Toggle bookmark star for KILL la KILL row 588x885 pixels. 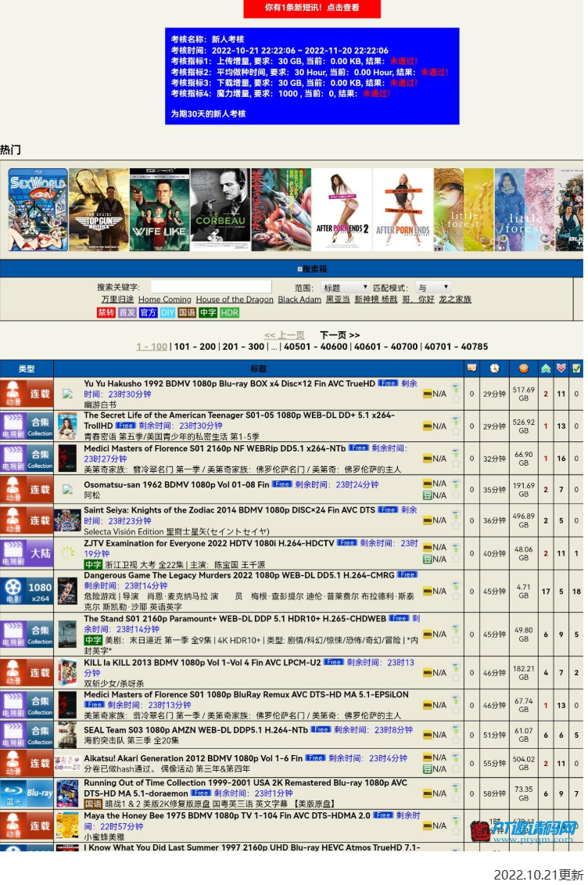point(456,678)
